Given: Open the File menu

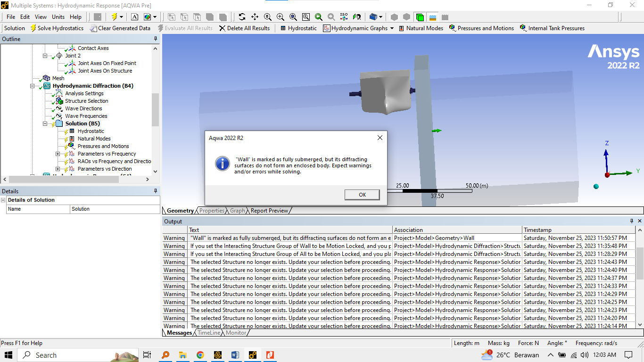Looking at the screenshot, I should pyautogui.click(x=11, y=16).
